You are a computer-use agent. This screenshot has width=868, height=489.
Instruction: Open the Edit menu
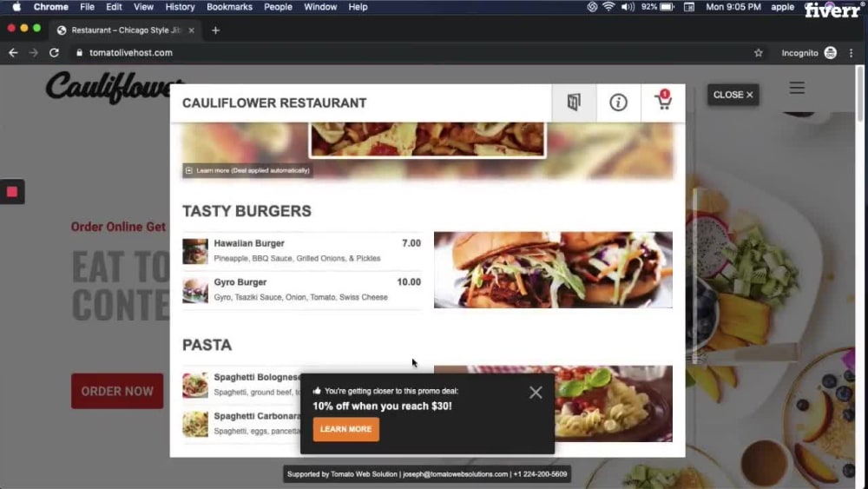(x=114, y=7)
